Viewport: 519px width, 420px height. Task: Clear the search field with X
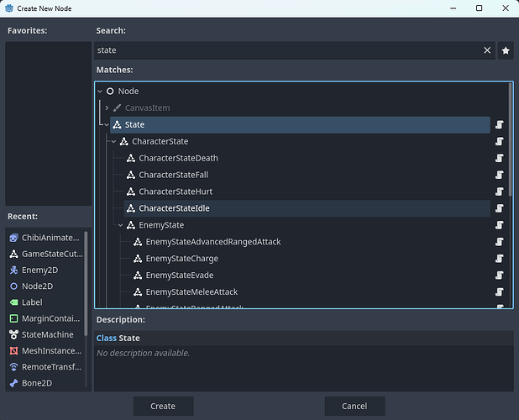[487, 50]
